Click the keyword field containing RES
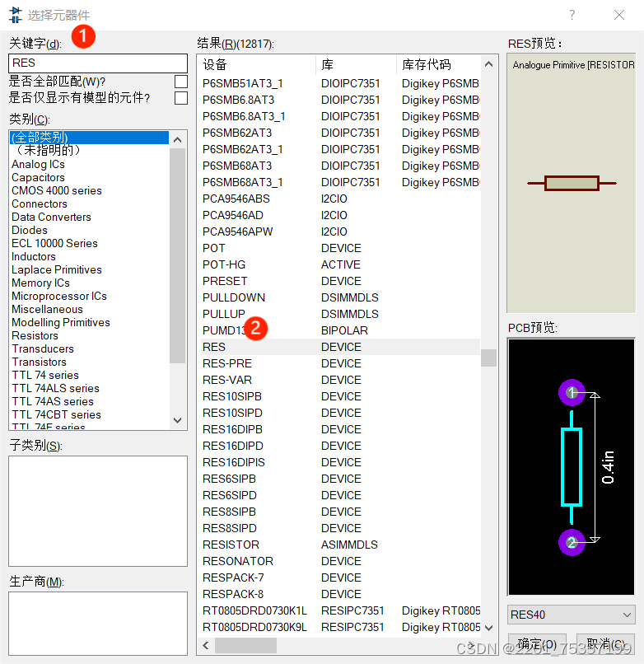This screenshot has width=644, height=664. [98, 63]
